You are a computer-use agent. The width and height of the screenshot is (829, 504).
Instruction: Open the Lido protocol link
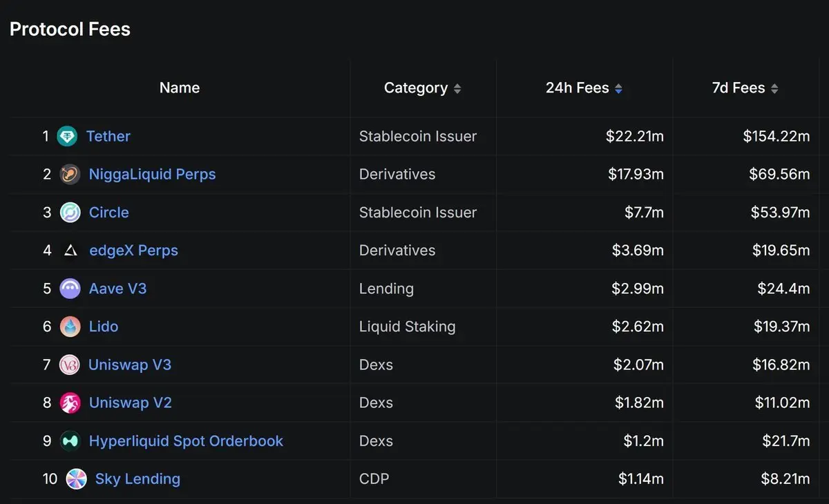pos(104,327)
